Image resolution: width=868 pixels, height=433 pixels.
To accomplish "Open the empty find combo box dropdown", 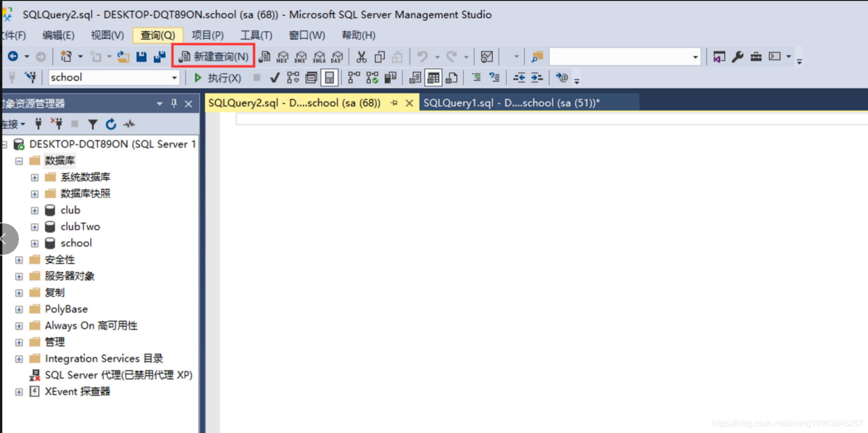I will pyautogui.click(x=695, y=57).
